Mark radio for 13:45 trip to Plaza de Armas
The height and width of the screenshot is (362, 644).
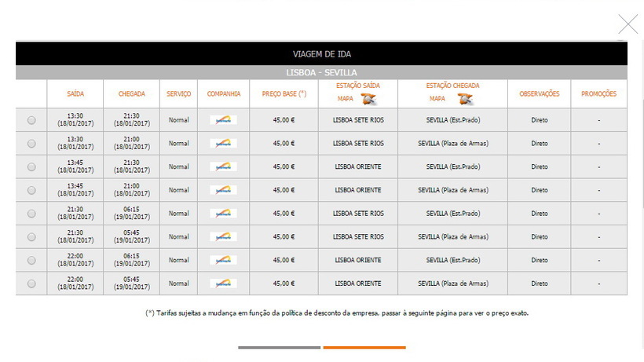tap(31, 190)
